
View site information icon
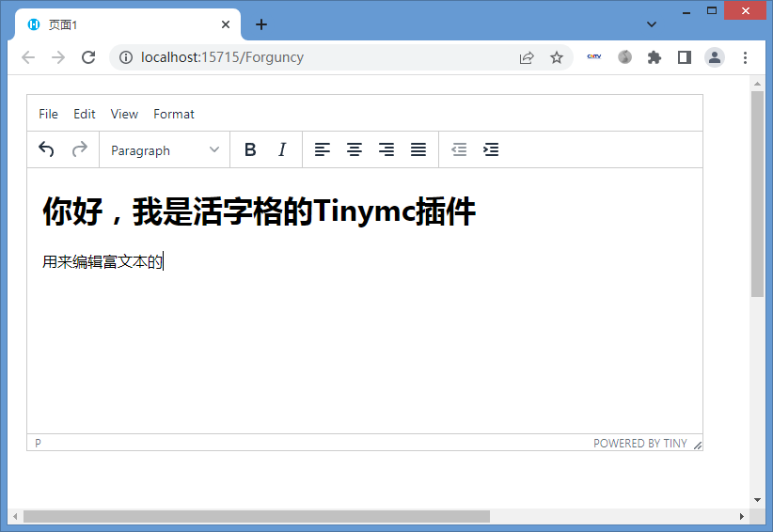[x=126, y=57]
